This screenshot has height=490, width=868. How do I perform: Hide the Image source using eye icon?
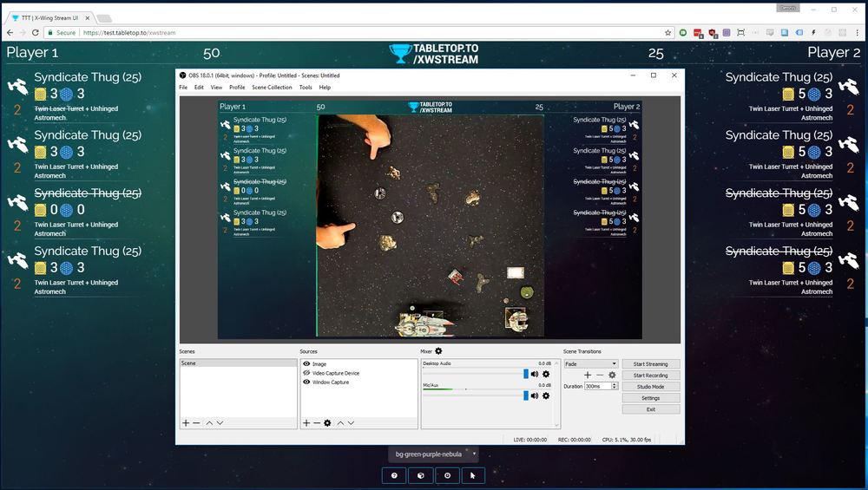(x=306, y=364)
